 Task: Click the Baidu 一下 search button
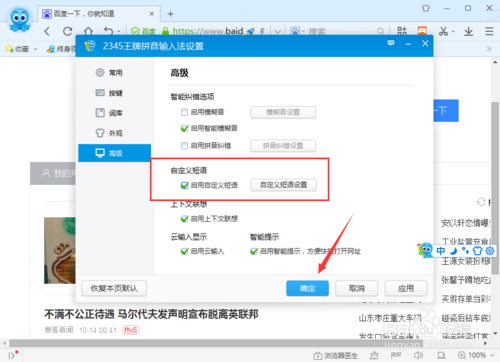pyautogui.click(x=446, y=110)
